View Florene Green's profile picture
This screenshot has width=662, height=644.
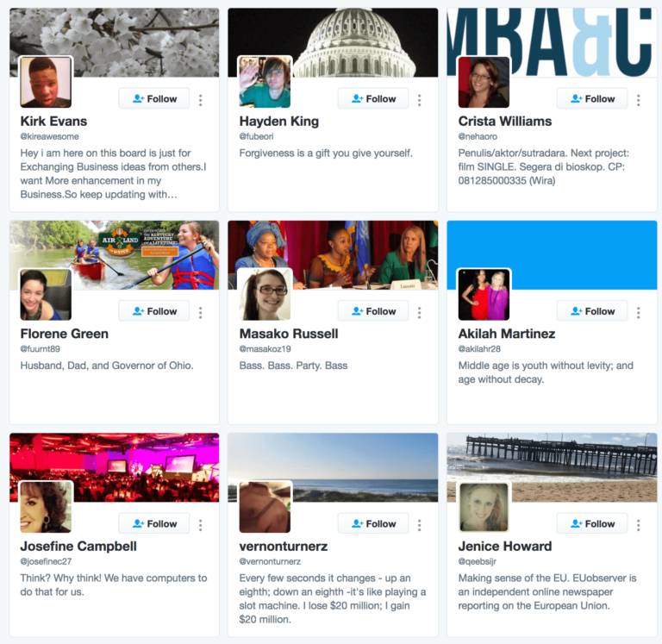tap(46, 294)
